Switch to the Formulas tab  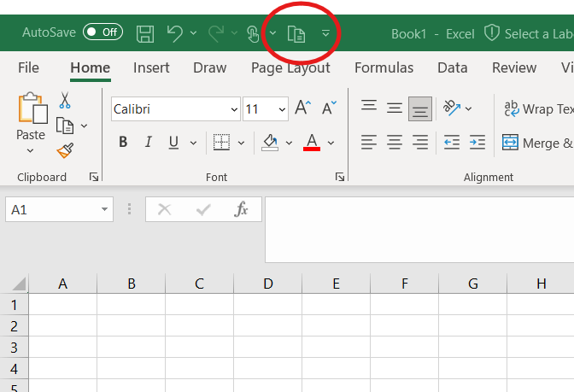(x=384, y=68)
